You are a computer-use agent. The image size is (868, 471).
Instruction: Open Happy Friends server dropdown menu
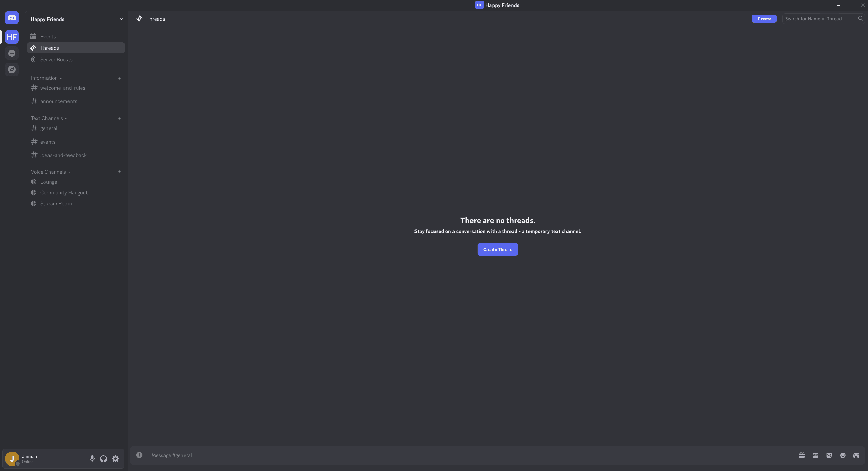[x=121, y=19]
